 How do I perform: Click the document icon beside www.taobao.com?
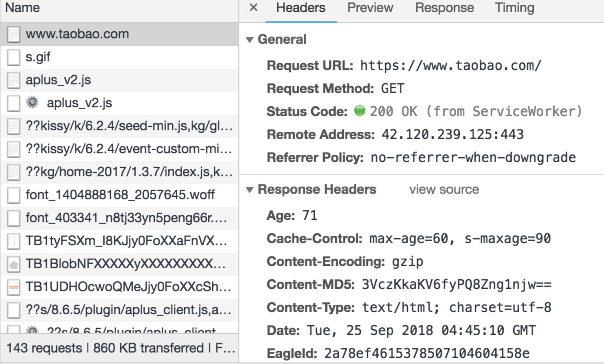click(x=13, y=34)
